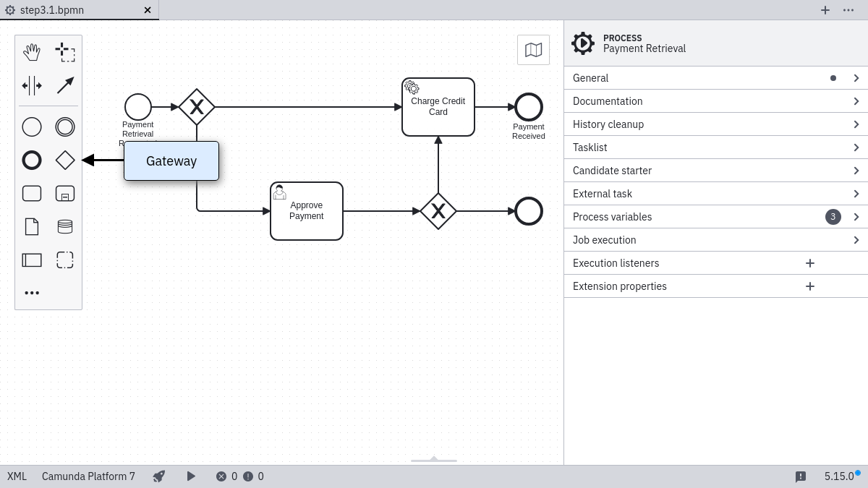Viewport: 868px width, 488px height.
Task: Expand the Job execution section
Action: [x=716, y=240]
